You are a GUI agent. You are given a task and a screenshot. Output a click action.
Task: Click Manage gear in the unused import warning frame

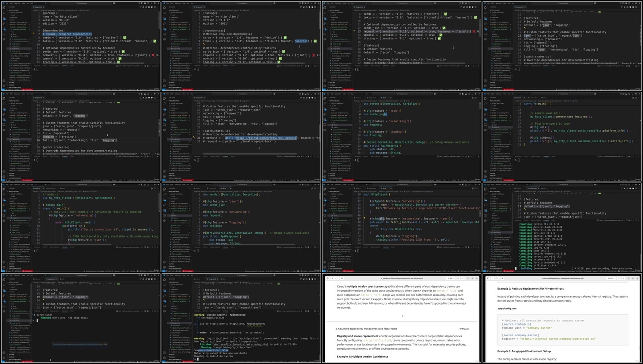coord(164,358)
